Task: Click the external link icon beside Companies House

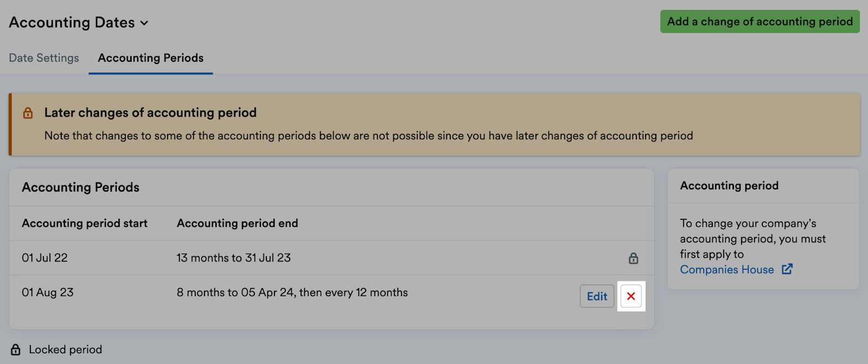Action: point(788,269)
